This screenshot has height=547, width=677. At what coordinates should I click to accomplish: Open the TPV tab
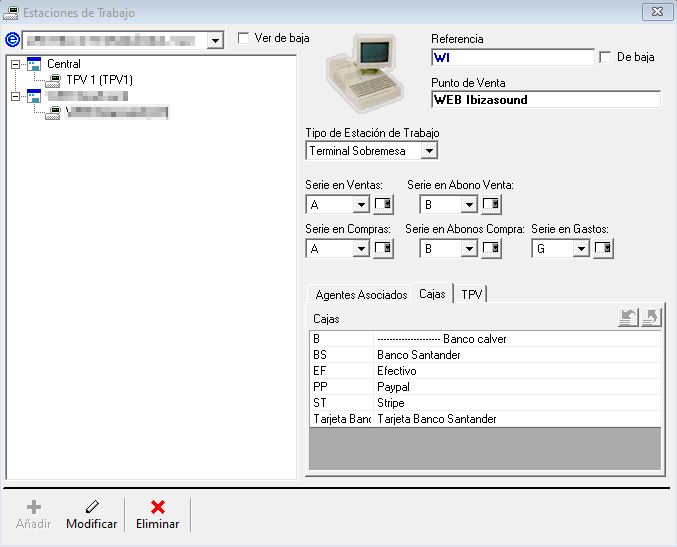pos(472,294)
